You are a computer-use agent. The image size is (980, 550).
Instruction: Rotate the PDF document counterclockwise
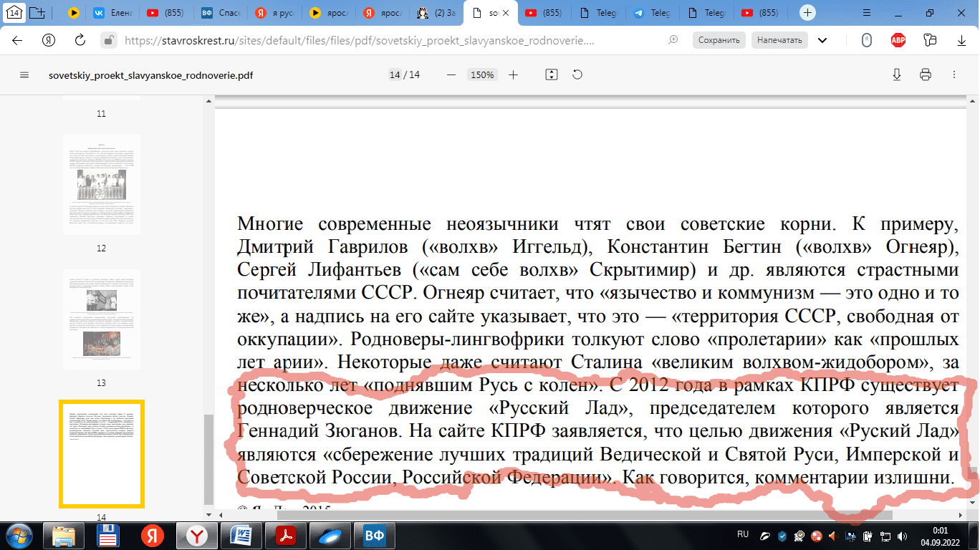(577, 75)
